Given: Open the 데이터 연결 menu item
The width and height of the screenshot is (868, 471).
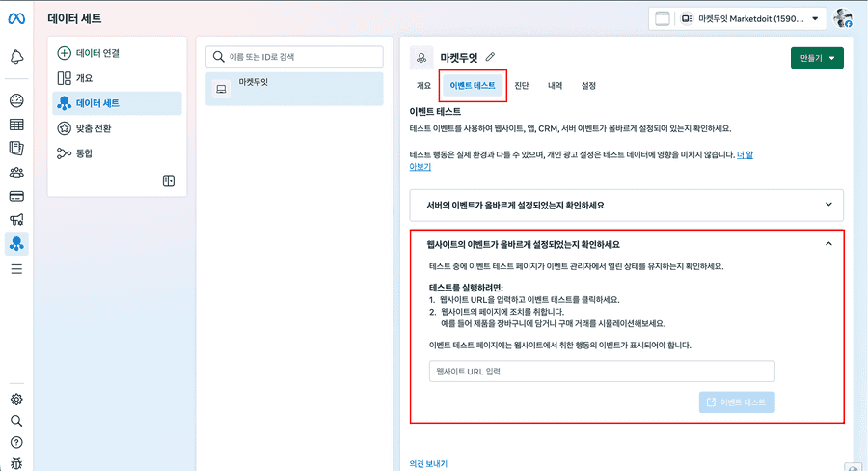Looking at the screenshot, I should 117,53.
